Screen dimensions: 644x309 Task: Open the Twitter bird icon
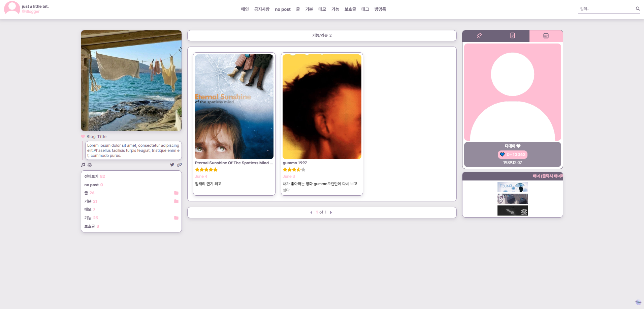172,165
